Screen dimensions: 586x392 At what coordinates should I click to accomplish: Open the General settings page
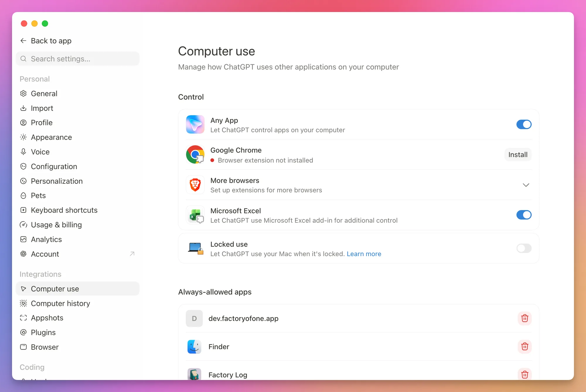pyautogui.click(x=77, y=93)
